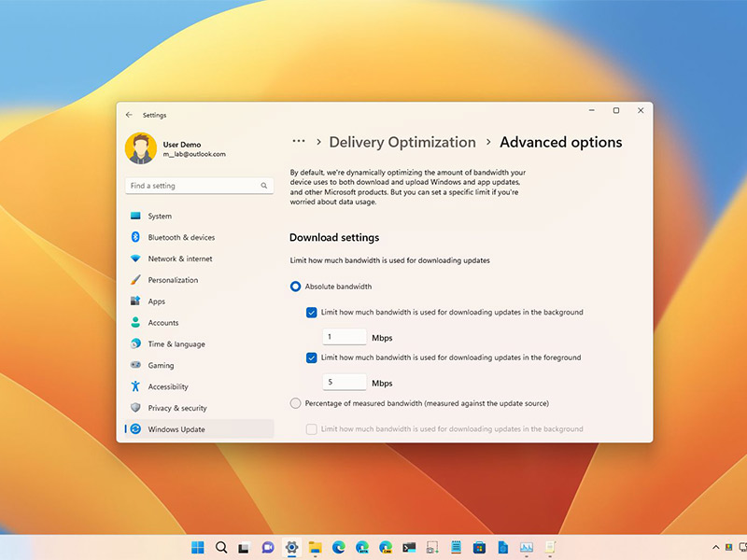The height and width of the screenshot is (560, 747).
Task: Click the background Mbps field showing 1
Action: click(x=345, y=337)
